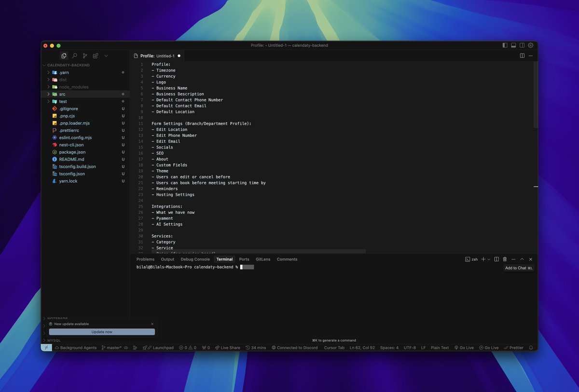Open the notifications bell icon
The image size is (579, 392).
[531, 348]
